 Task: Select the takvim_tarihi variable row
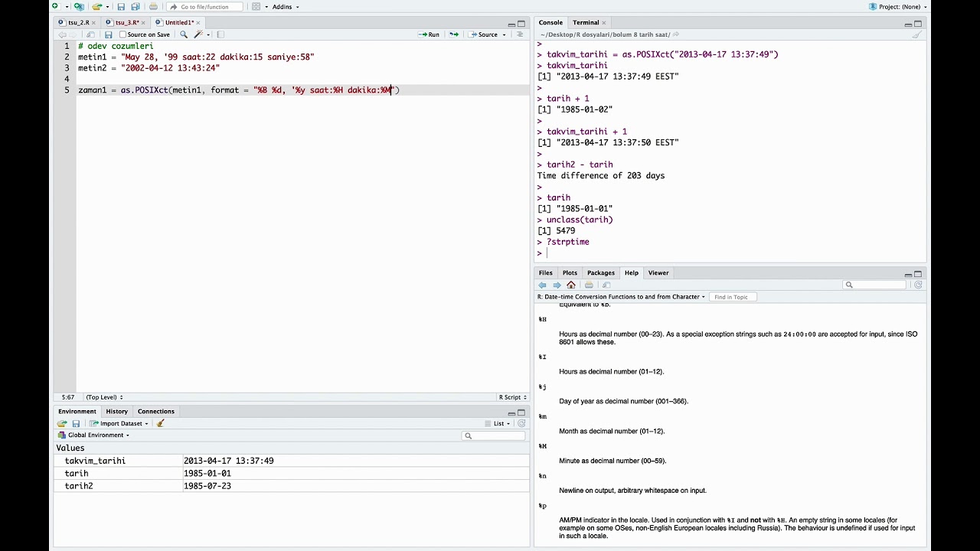pos(291,461)
